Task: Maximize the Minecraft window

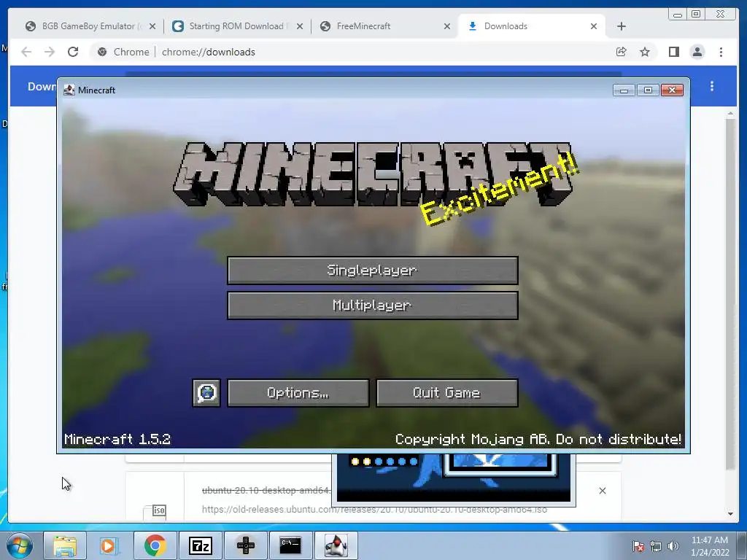Action: (x=648, y=90)
